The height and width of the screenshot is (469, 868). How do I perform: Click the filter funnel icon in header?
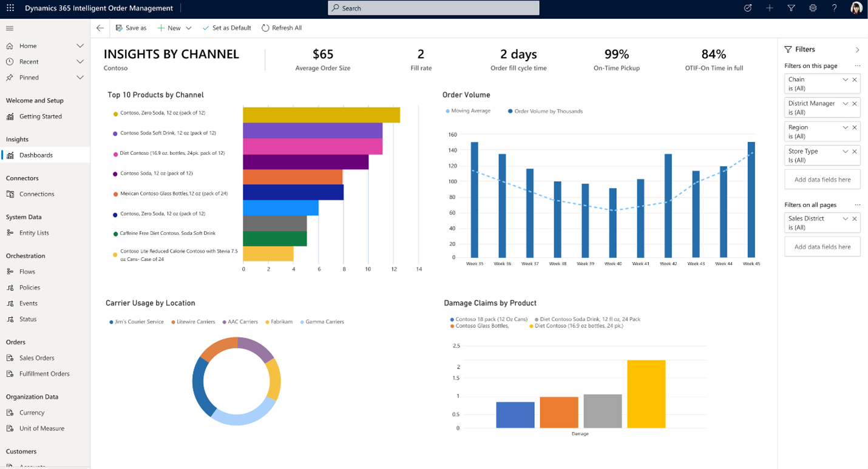(x=791, y=8)
